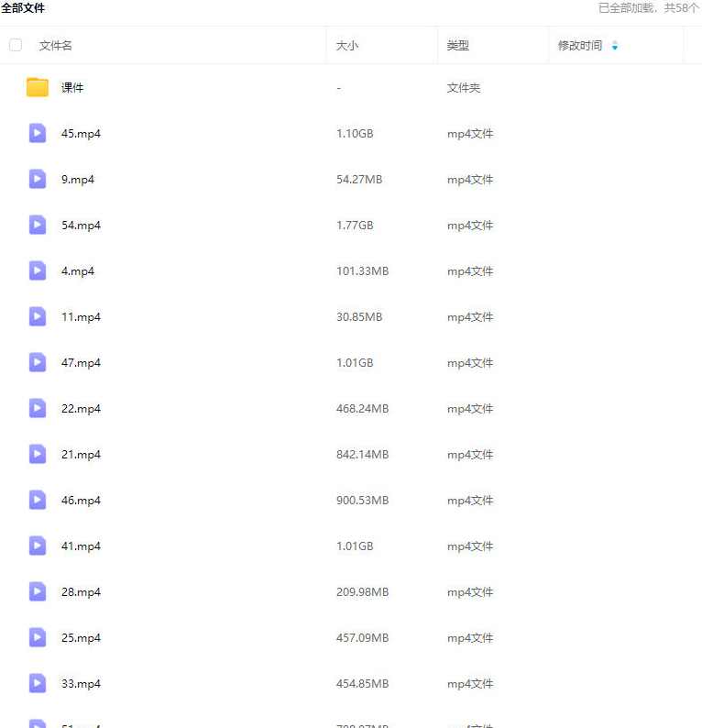The image size is (702, 728).
Task: Open the 21.mp4 file name link
Action: tap(81, 455)
